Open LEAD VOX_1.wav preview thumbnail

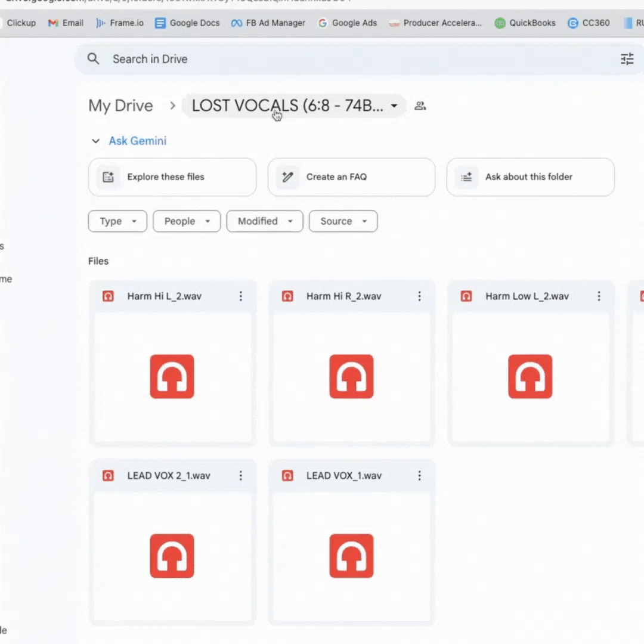point(352,556)
